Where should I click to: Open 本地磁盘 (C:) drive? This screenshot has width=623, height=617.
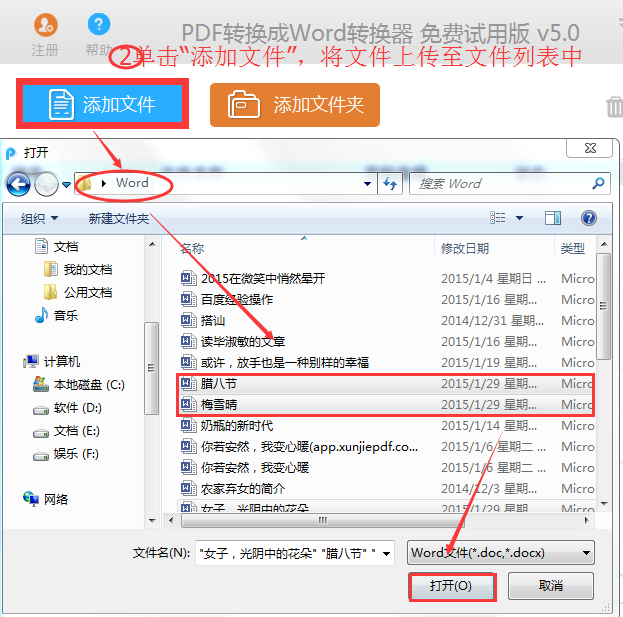[79, 385]
